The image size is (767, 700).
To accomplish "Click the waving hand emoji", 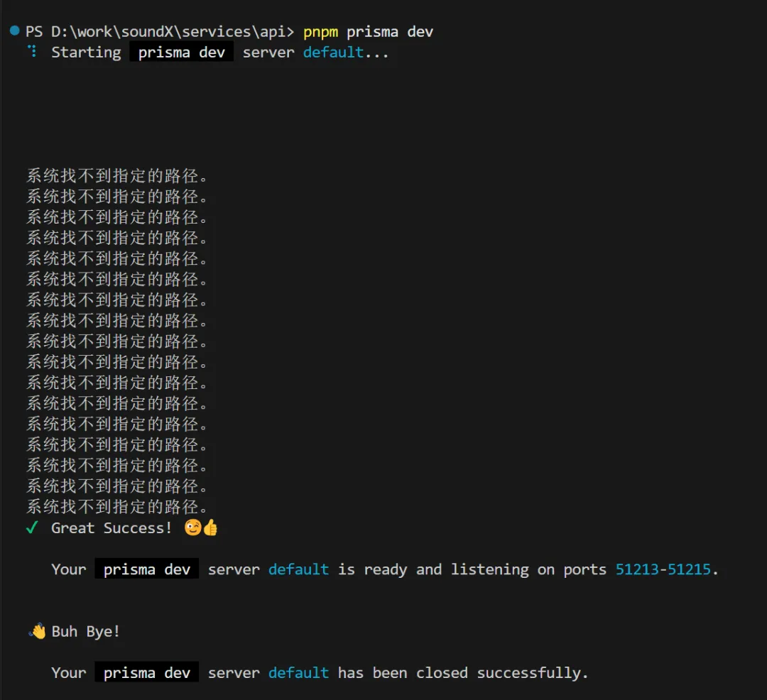I will [x=37, y=631].
